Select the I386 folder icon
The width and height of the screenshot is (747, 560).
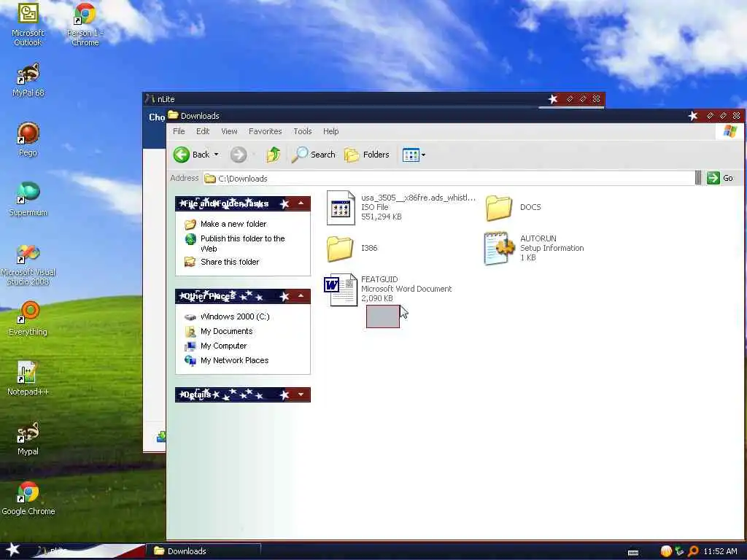(x=340, y=249)
